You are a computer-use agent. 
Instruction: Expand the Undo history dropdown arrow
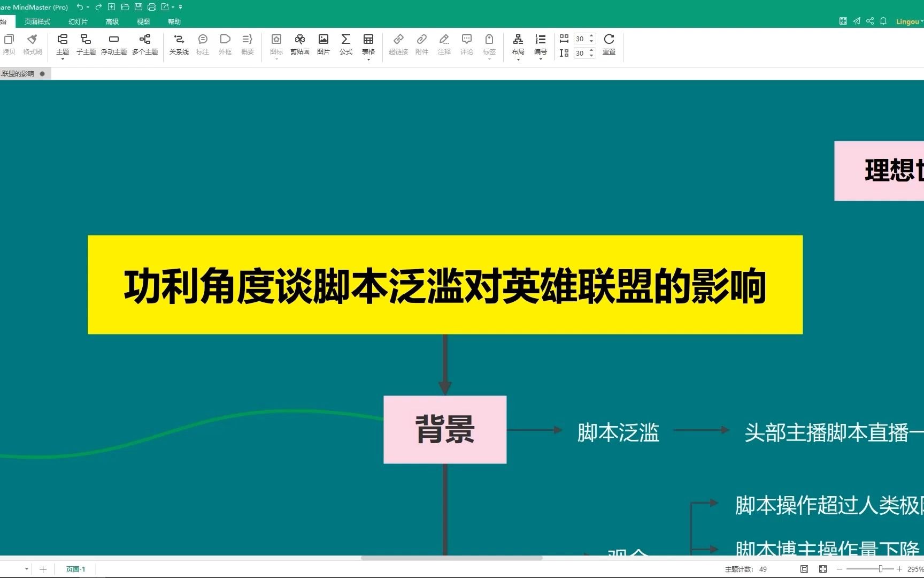(88, 7)
